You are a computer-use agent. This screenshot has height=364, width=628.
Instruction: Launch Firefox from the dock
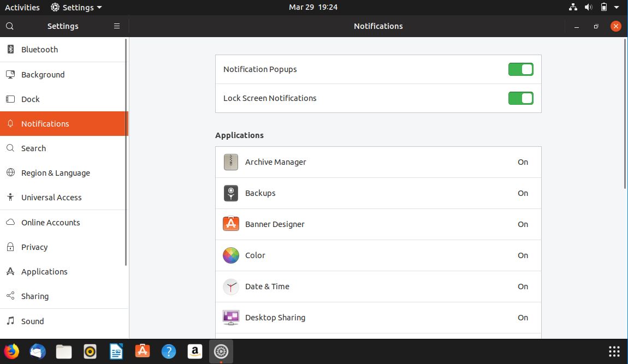click(x=11, y=351)
